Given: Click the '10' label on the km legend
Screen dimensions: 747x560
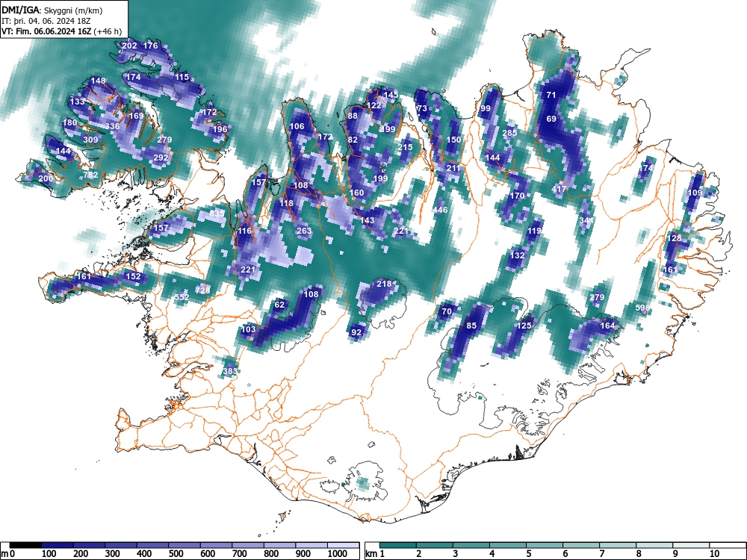Looking at the screenshot, I should tap(713, 554).
